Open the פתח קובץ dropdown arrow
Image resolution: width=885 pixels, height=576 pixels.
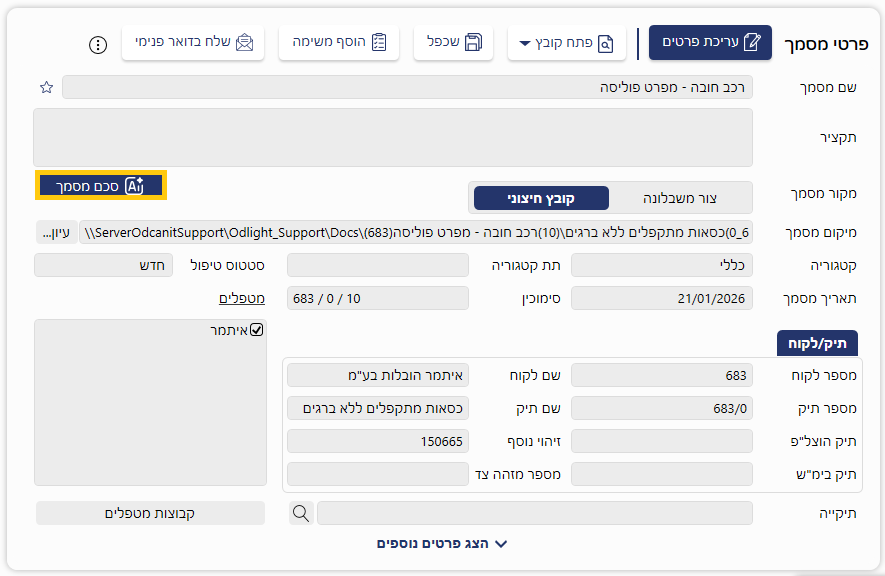(x=526, y=43)
